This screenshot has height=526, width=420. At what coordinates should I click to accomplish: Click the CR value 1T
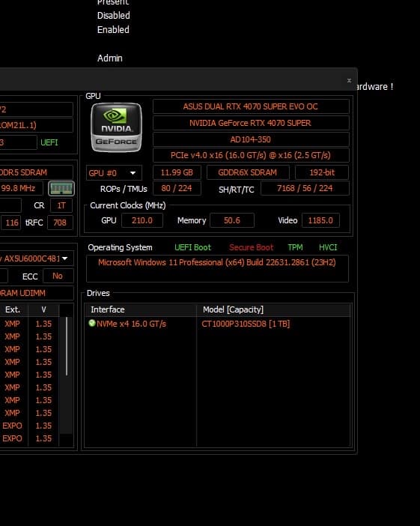coord(61,205)
